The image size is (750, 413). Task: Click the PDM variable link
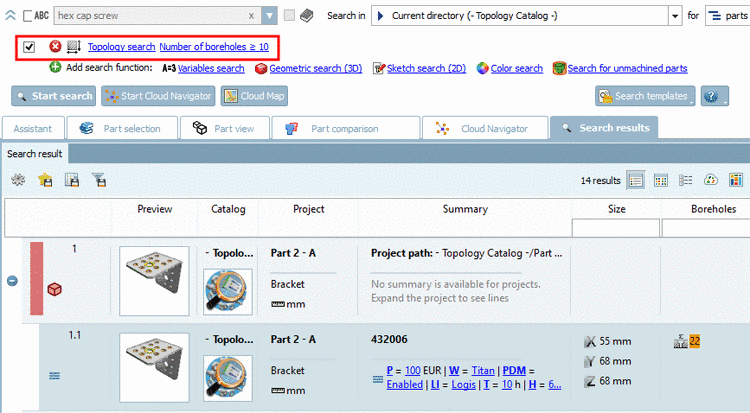click(x=514, y=370)
